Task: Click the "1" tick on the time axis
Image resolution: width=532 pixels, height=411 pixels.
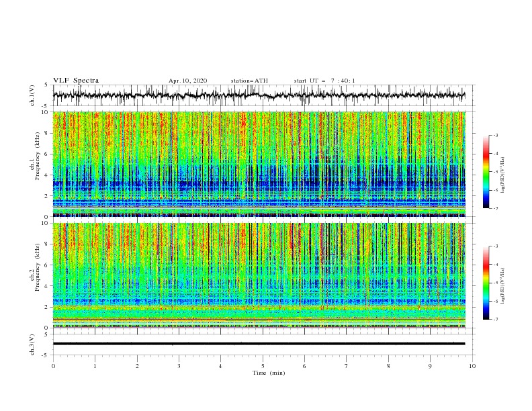Action: pos(95,366)
